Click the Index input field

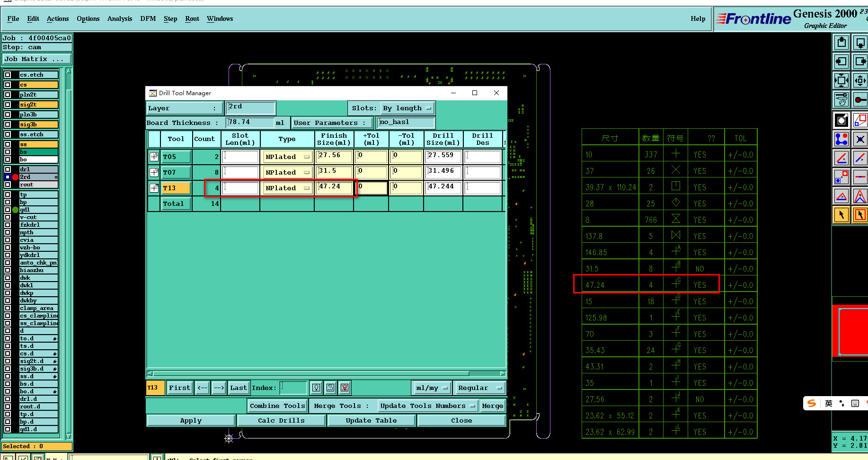coord(293,388)
